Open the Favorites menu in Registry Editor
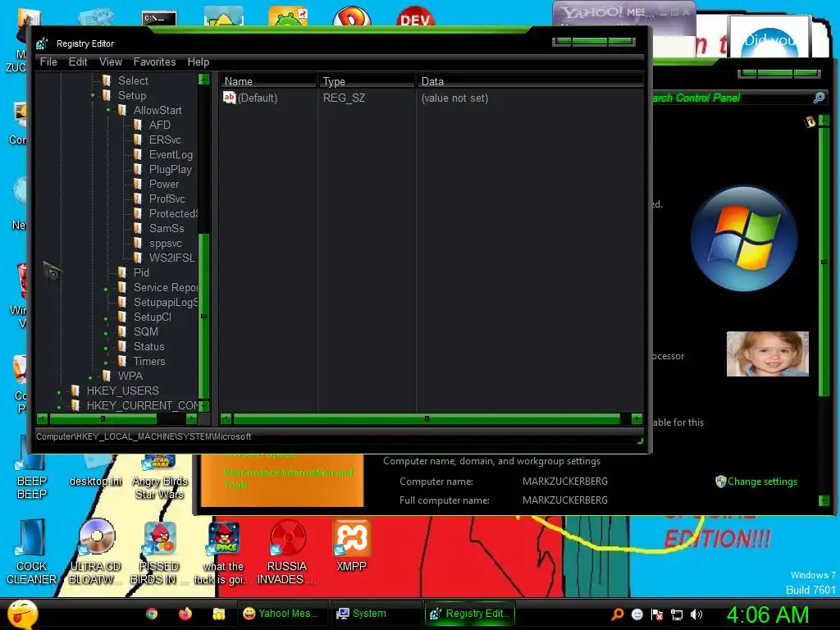Image resolution: width=840 pixels, height=630 pixels. tap(154, 62)
